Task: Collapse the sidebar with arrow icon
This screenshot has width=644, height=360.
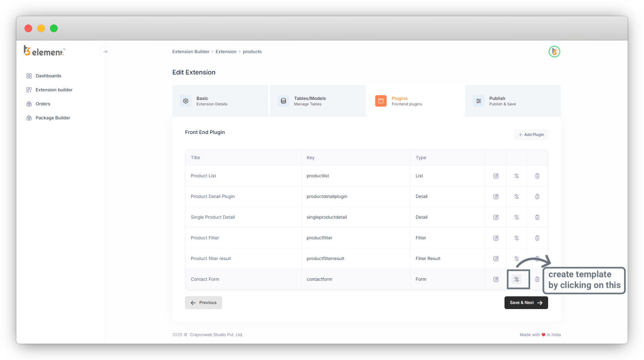Action: 105,52
